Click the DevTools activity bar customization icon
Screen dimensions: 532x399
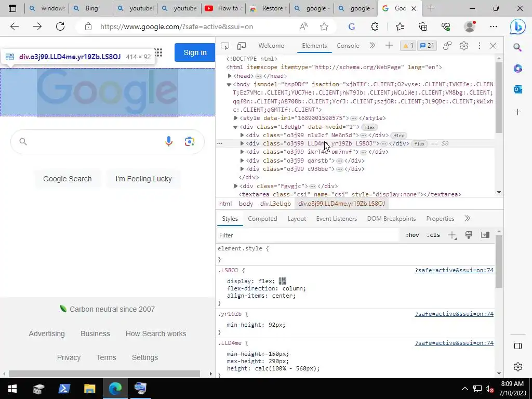coord(447,46)
